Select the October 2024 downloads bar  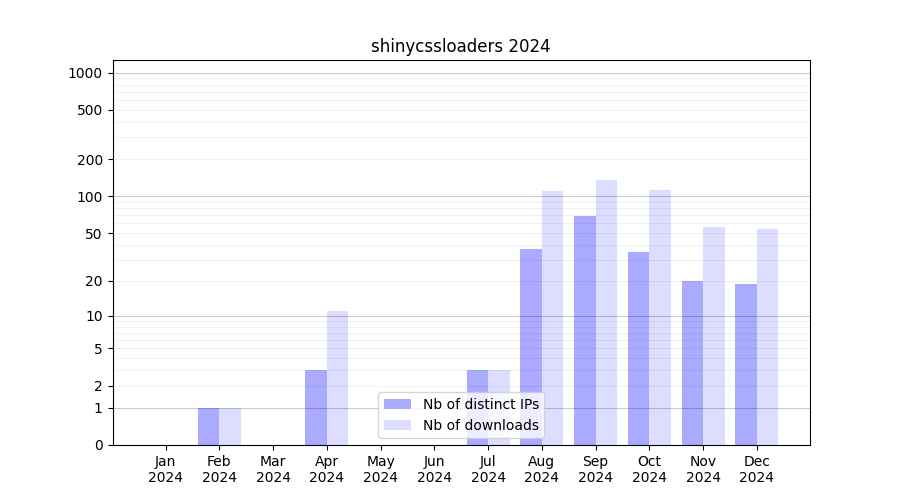pos(660,317)
